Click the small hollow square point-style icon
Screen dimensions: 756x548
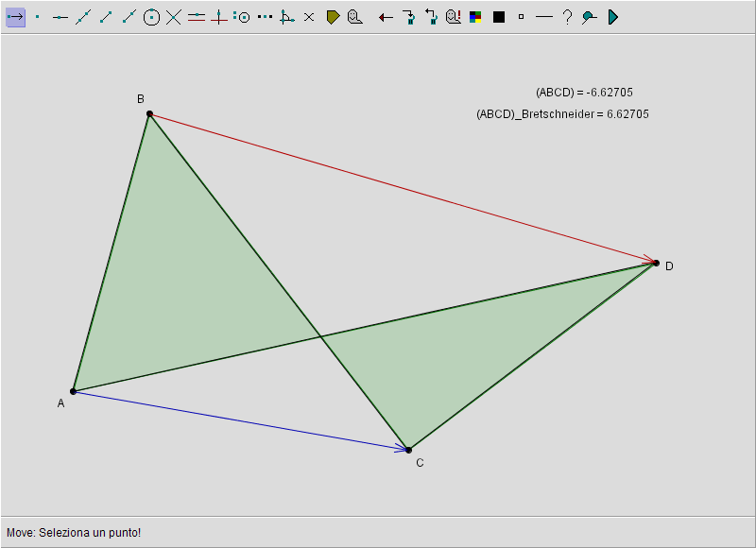click(521, 17)
